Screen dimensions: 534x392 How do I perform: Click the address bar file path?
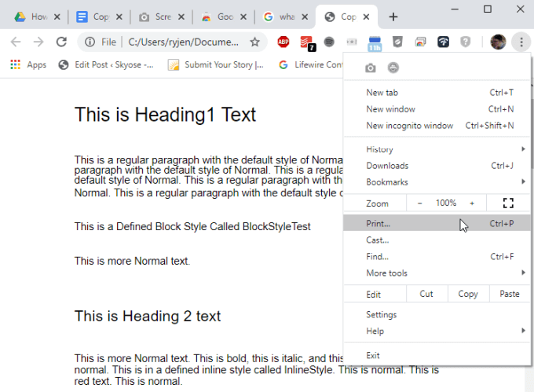click(x=183, y=42)
